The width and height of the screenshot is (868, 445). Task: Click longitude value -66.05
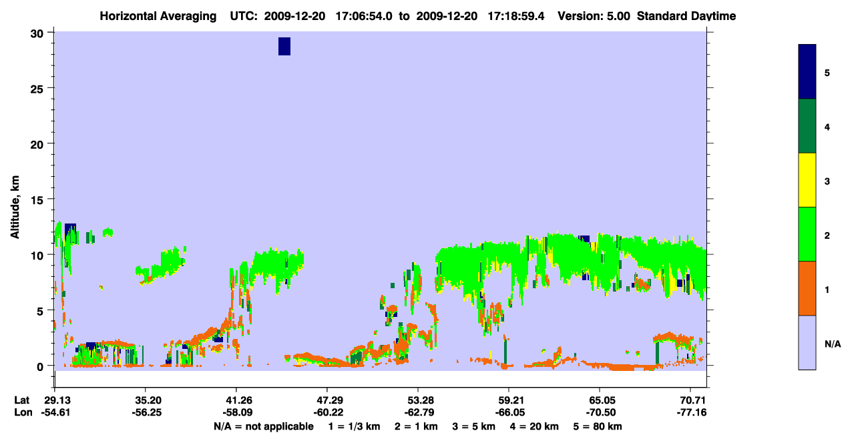(x=509, y=413)
